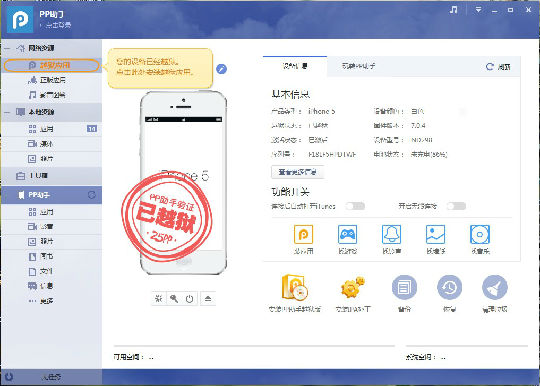Open device messages item with chat bubble icon

(52, 286)
